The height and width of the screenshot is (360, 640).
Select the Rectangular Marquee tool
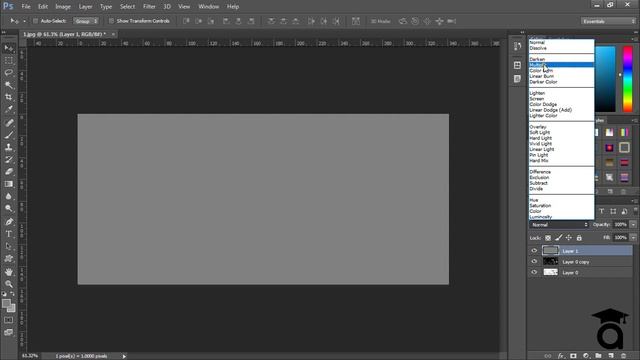(9, 61)
